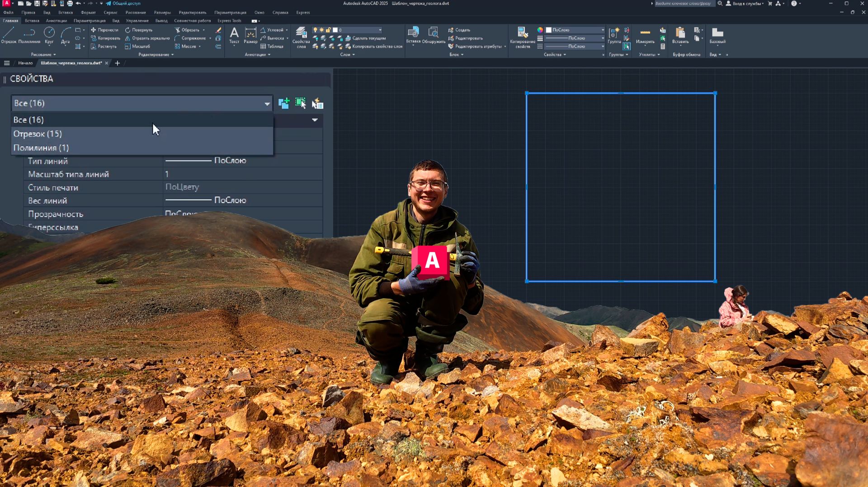Select the Отрезок (line) drawing tool
868x487 pixels.
click(9, 35)
